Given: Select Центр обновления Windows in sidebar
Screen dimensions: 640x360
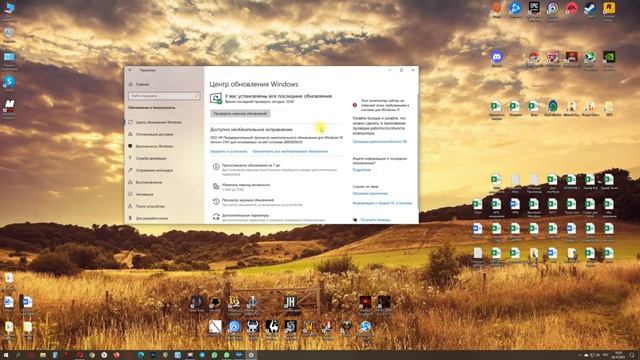Looking at the screenshot, I should (x=158, y=122).
